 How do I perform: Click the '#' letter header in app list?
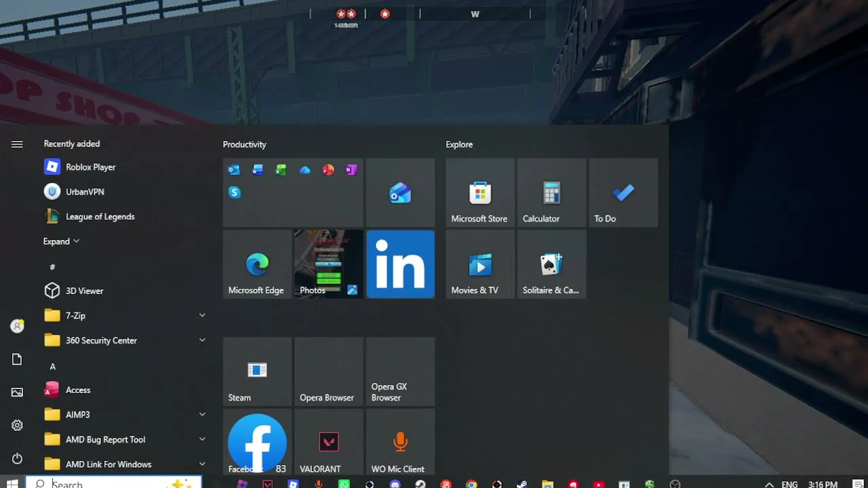click(x=52, y=267)
